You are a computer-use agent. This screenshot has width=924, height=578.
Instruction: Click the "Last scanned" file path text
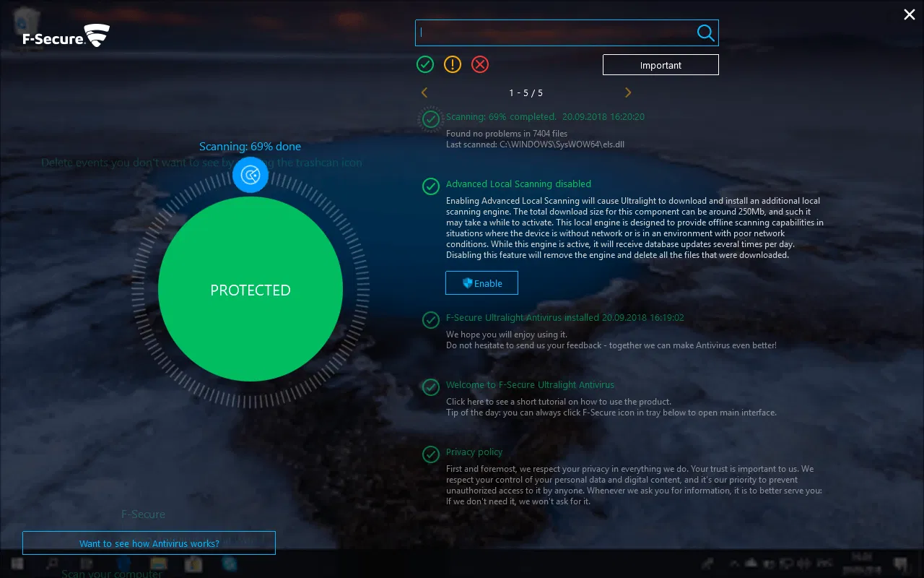535,144
